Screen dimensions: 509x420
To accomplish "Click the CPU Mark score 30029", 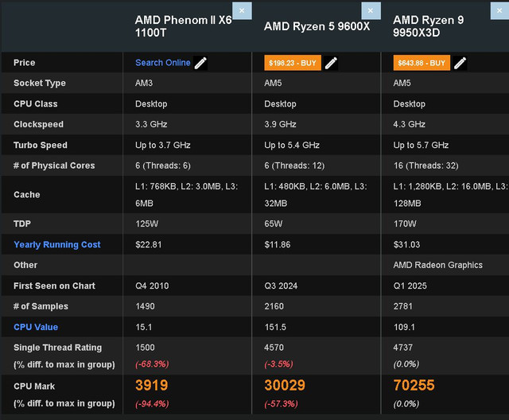I will (285, 385).
